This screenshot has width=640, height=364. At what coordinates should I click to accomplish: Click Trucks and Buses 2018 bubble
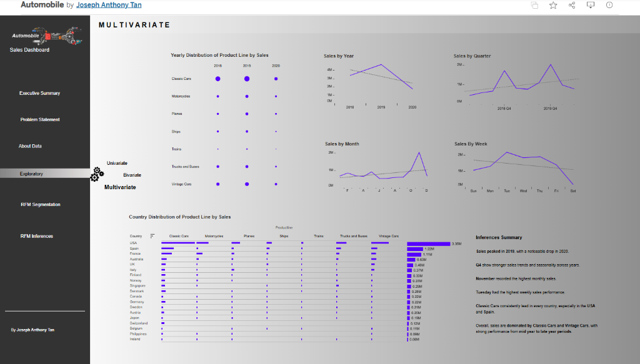click(218, 167)
